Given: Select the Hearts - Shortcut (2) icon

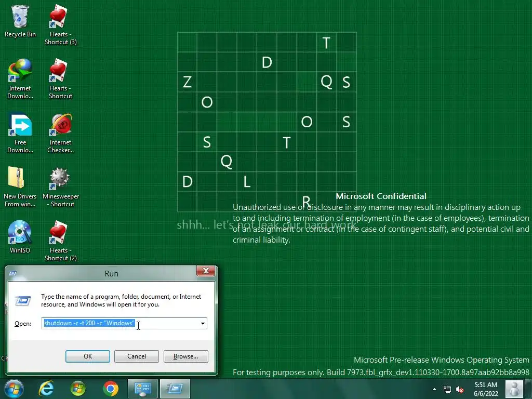Looking at the screenshot, I should 60,241.
